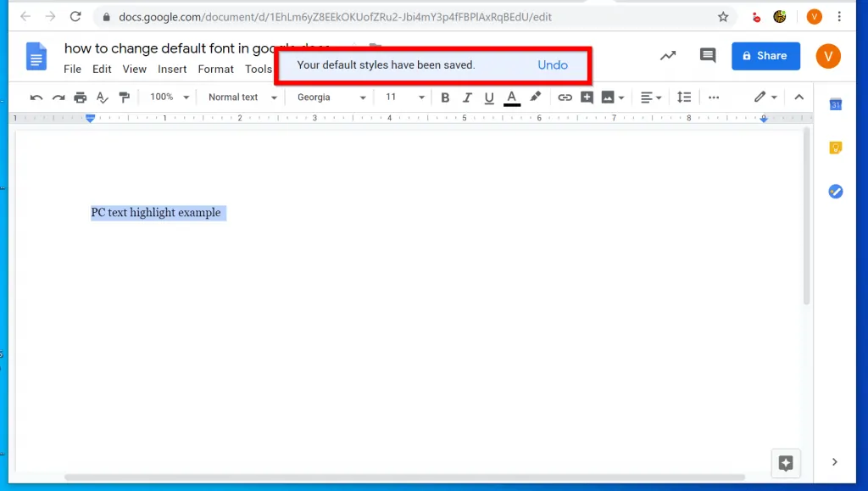Add a new comment
The height and width of the screenshot is (491, 868).
pyautogui.click(x=587, y=97)
